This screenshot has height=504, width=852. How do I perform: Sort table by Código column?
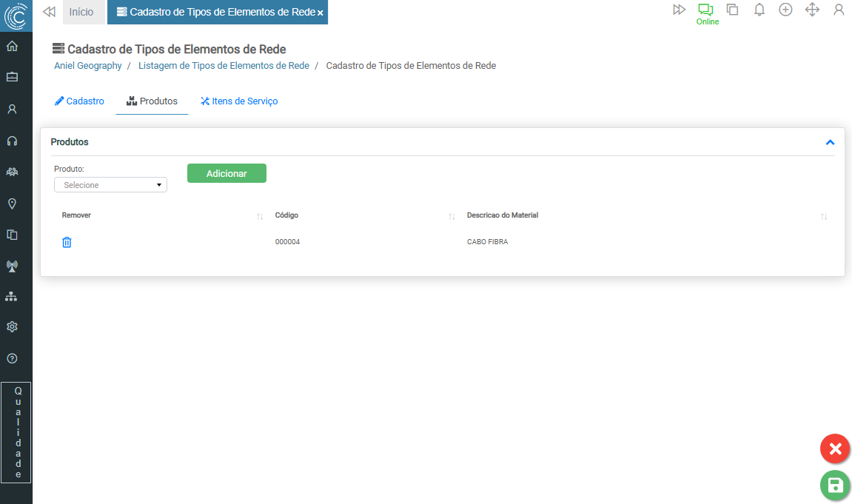click(452, 216)
